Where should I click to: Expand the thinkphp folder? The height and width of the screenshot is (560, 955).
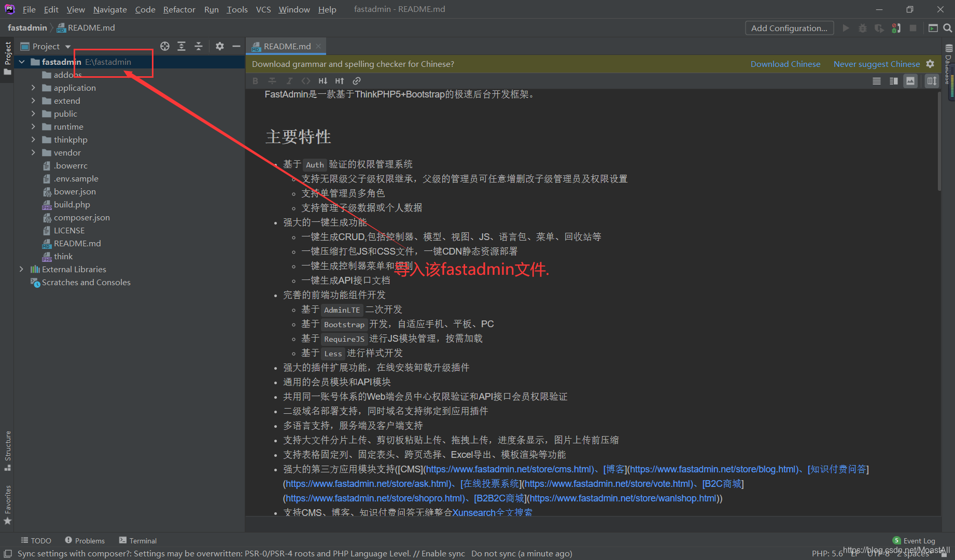[33, 139]
